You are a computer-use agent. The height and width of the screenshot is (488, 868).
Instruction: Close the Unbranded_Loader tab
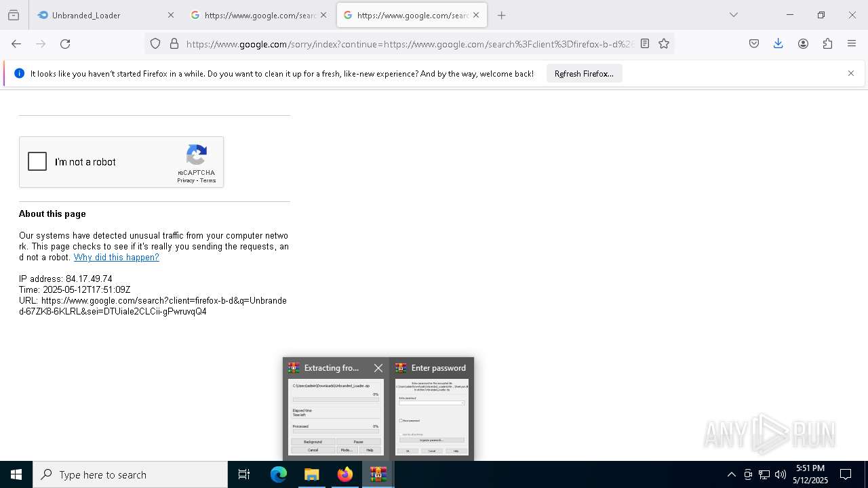(170, 15)
